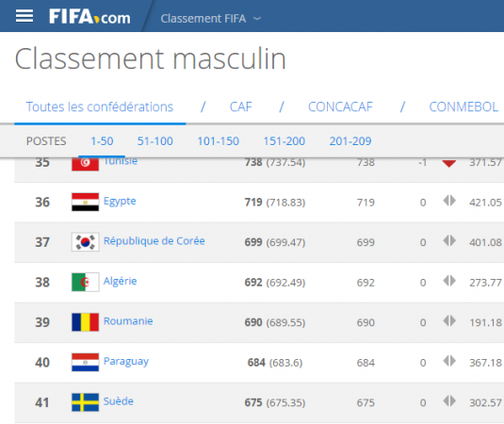Show positions 151-200
This screenshot has height=424, width=504.
point(285,141)
